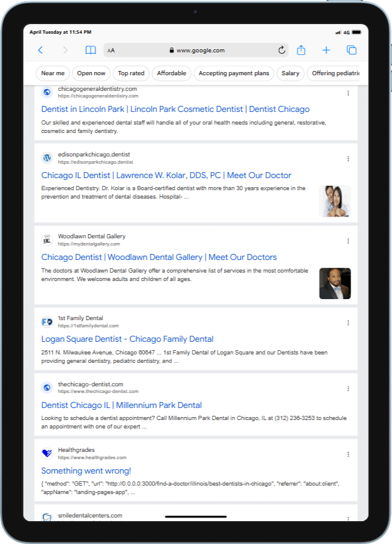Open more options for Woodlawn Dental Gallery result
The height and width of the screenshot is (544, 392).
click(x=348, y=241)
